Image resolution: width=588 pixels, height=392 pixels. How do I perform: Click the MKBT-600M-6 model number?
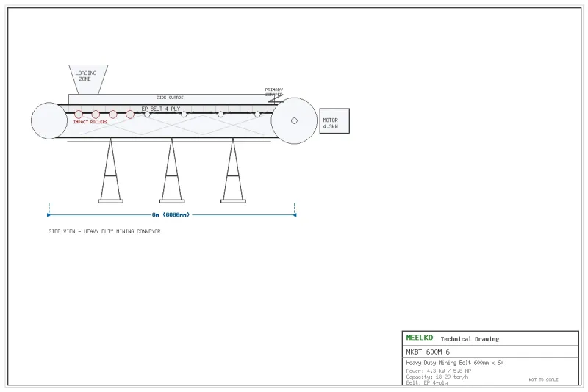pyautogui.click(x=428, y=352)
